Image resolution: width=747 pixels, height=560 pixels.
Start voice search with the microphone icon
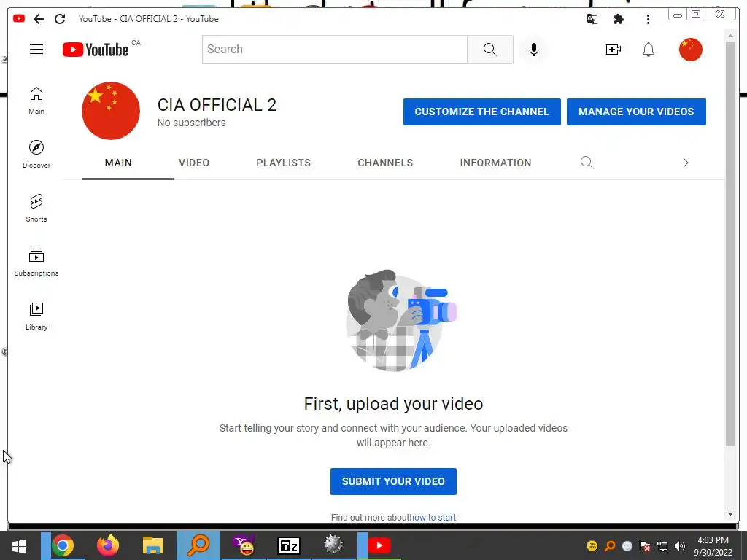(x=534, y=50)
